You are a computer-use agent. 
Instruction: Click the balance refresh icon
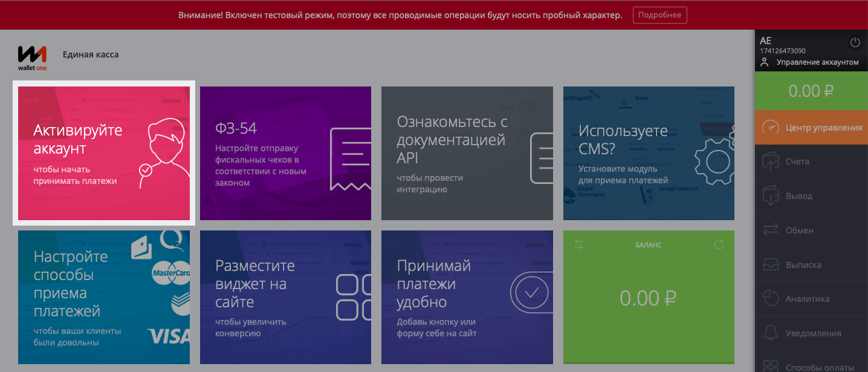(x=719, y=245)
